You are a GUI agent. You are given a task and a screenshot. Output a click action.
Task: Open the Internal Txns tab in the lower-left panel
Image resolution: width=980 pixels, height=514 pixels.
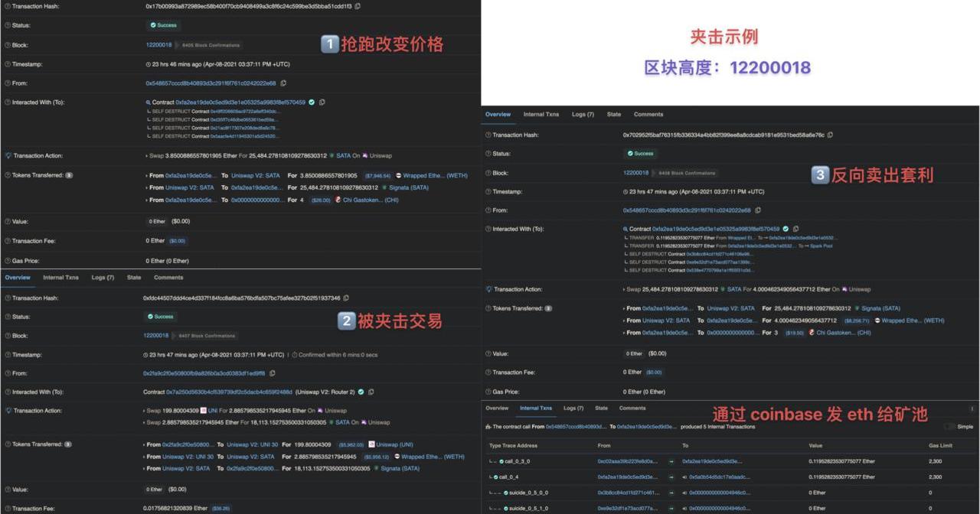tap(60, 278)
